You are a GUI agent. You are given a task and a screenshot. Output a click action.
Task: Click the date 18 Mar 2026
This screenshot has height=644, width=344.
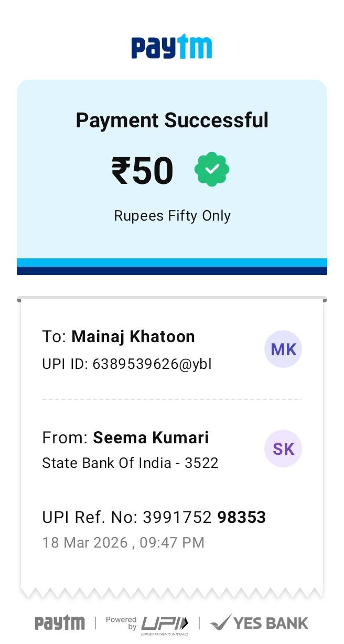click(85, 542)
